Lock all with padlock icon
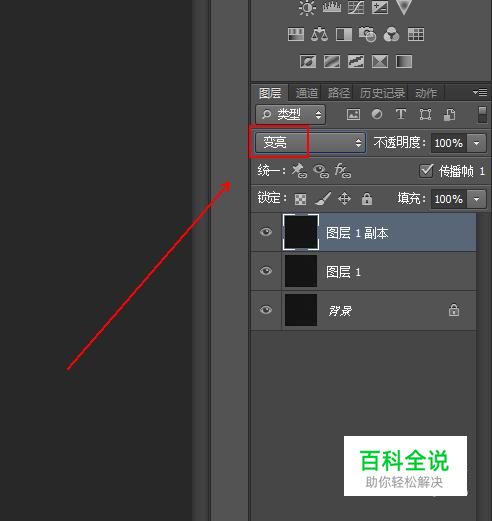492x521 pixels. tap(367, 199)
